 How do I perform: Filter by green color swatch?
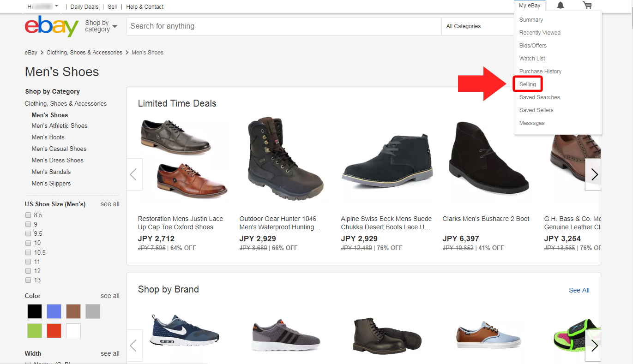[x=34, y=331]
